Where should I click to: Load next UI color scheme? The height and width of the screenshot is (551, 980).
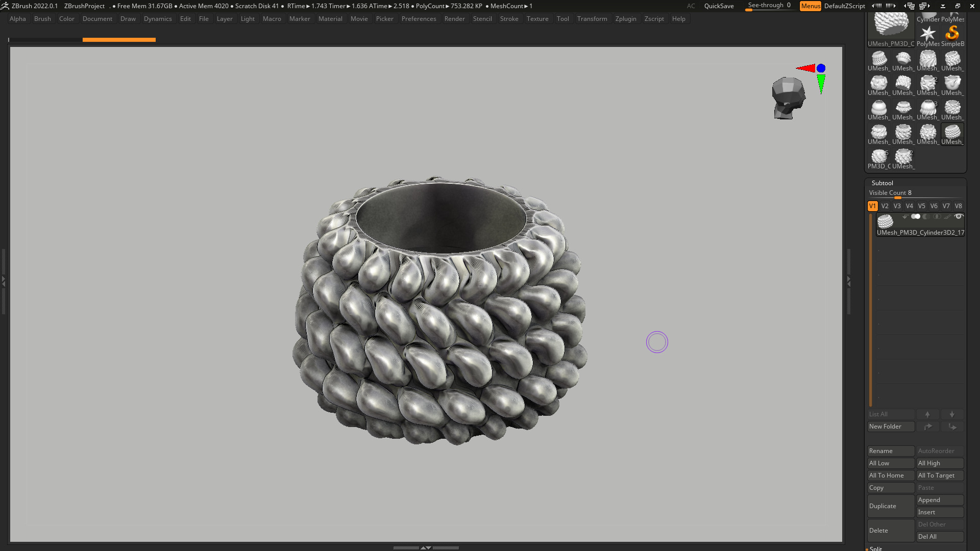(924, 6)
